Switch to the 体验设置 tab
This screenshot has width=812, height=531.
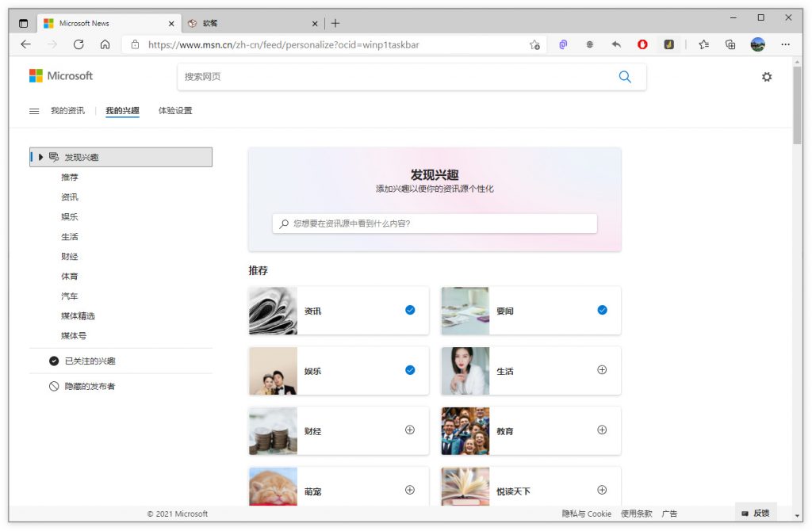pyautogui.click(x=174, y=111)
